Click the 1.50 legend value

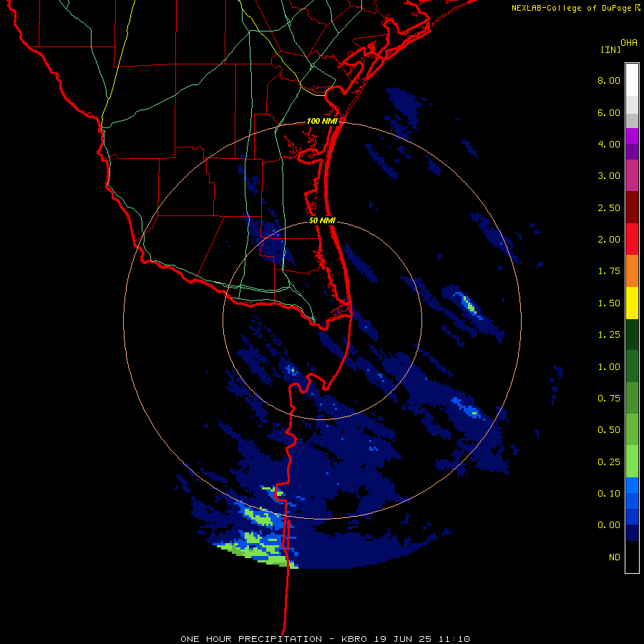pos(609,303)
